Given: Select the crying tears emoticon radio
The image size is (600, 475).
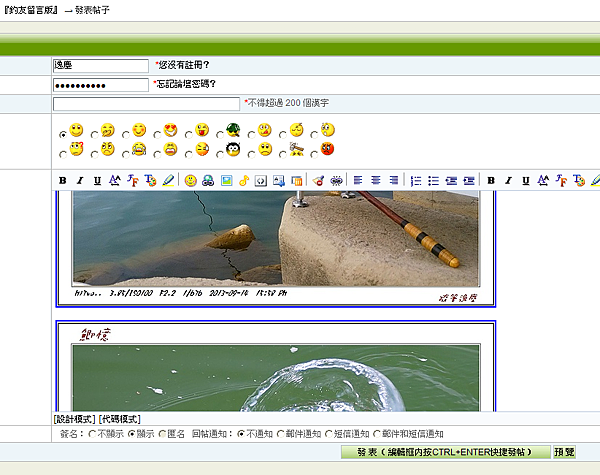Looking at the screenshot, I should click(x=126, y=154).
